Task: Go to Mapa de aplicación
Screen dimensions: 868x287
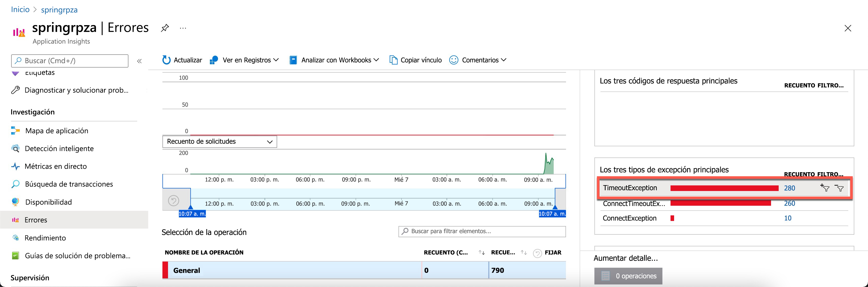Action: (57, 131)
